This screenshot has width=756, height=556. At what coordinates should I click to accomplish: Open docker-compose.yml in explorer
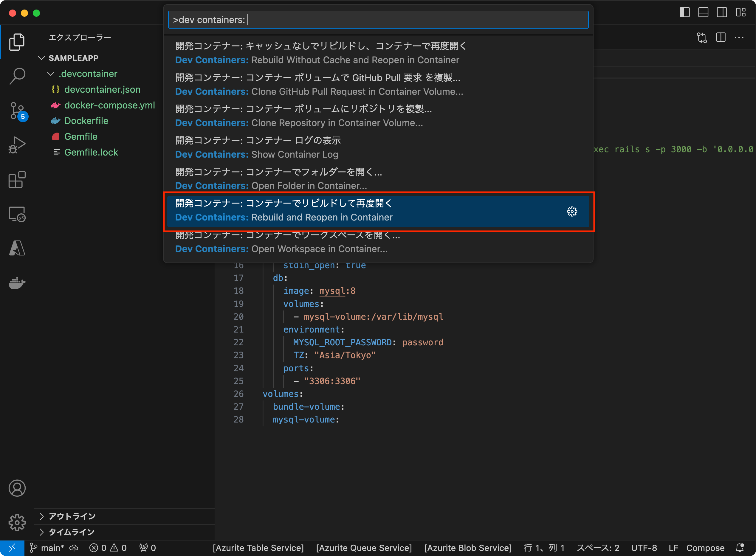click(x=109, y=105)
